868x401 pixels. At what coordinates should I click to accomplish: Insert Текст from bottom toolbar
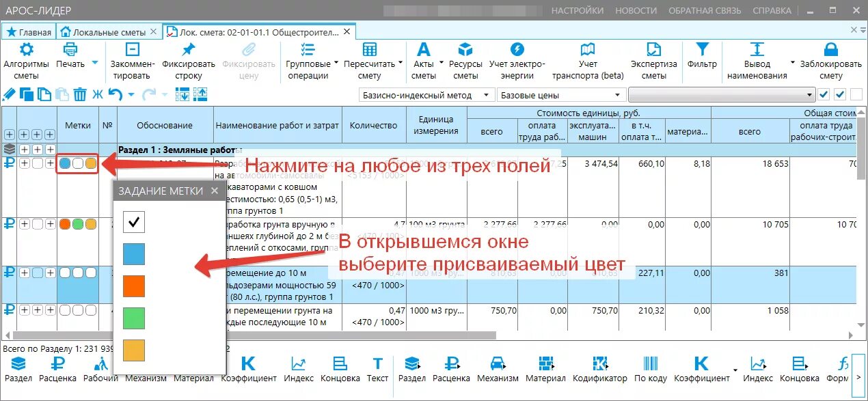(377, 370)
